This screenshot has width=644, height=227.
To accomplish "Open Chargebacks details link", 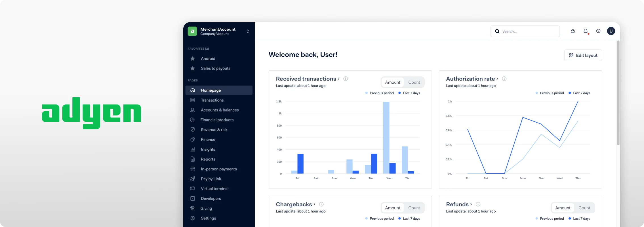I will pos(296,204).
